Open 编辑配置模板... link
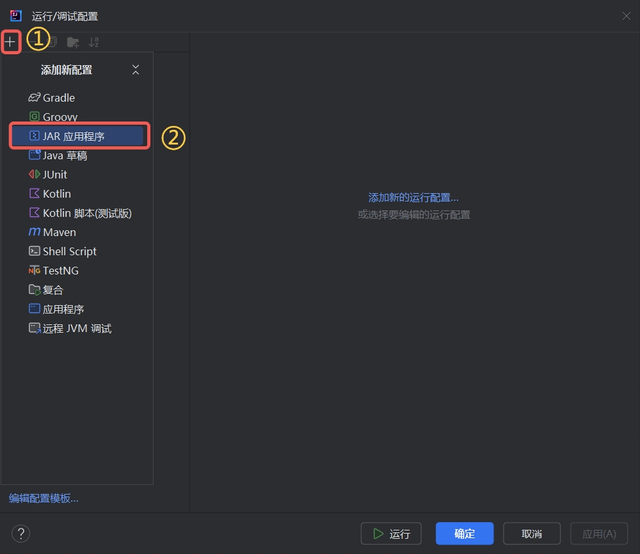The image size is (640, 554). click(44, 498)
